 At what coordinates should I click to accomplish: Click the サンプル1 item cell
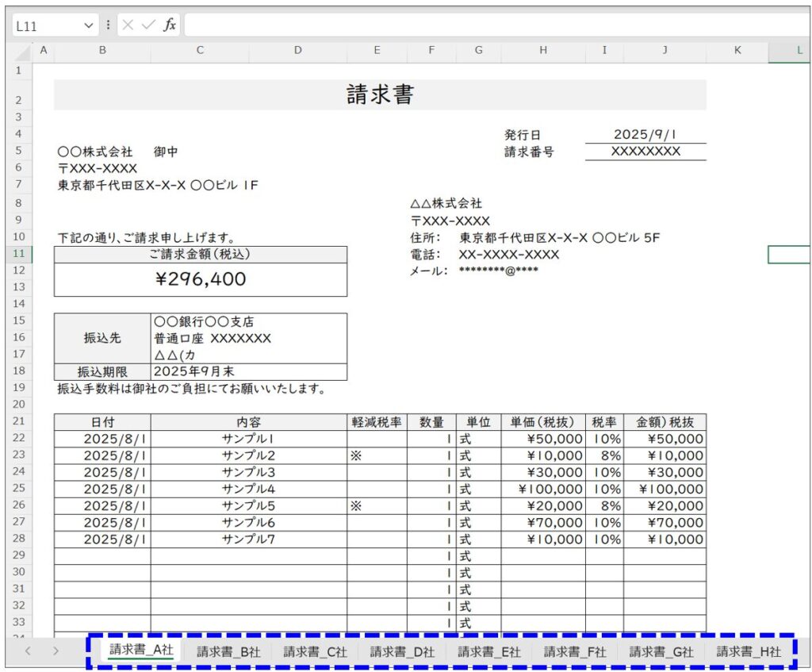[x=248, y=439]
